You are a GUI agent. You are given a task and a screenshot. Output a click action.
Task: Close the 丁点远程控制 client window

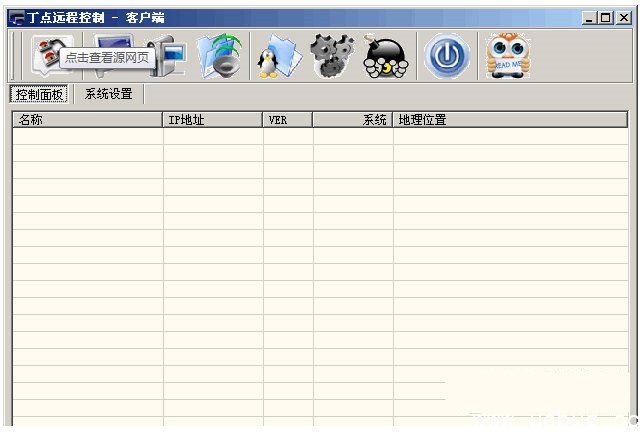622,18
